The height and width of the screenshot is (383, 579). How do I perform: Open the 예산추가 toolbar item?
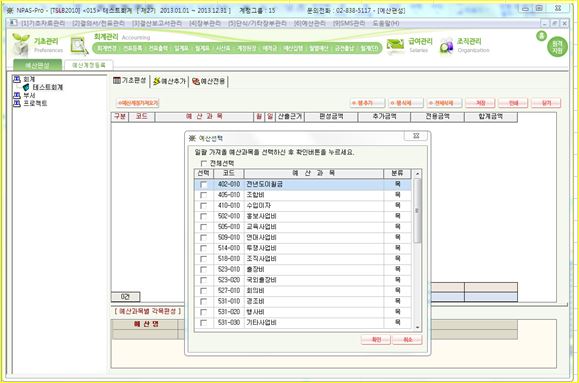[x=169, y=81]
